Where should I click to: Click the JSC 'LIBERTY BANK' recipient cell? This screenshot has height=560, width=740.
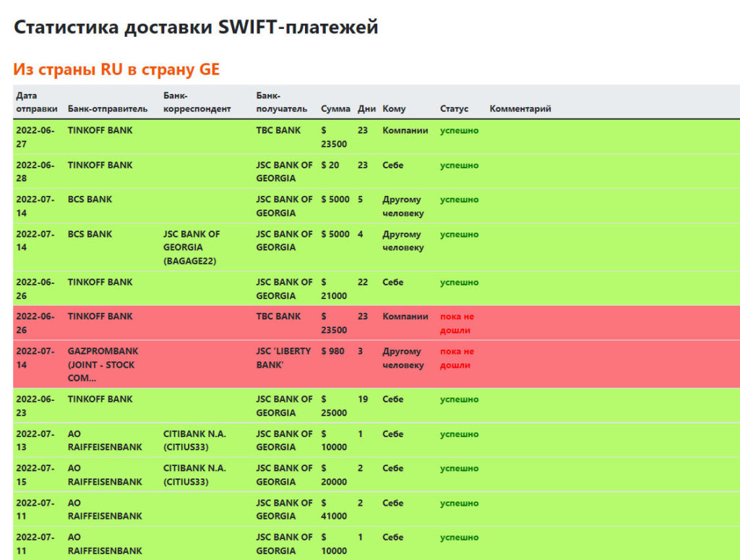point(283,358)
